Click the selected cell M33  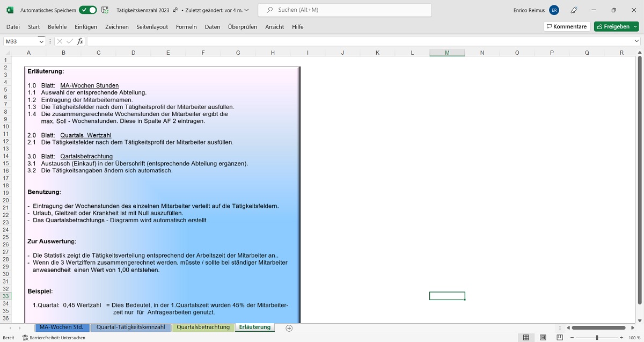(x=447, y=296)
